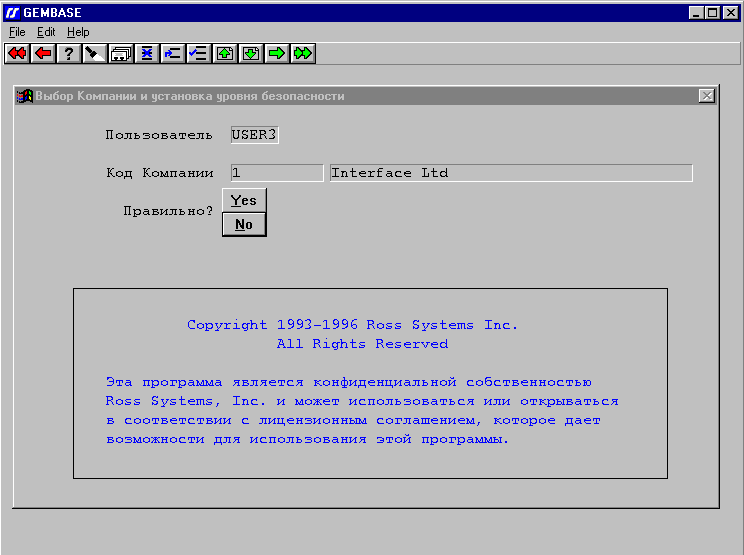The width and height of the screenshot is (744, 555).
Task: Click the red double-left-arrow toolbar icon
Action: click(17, 53)
